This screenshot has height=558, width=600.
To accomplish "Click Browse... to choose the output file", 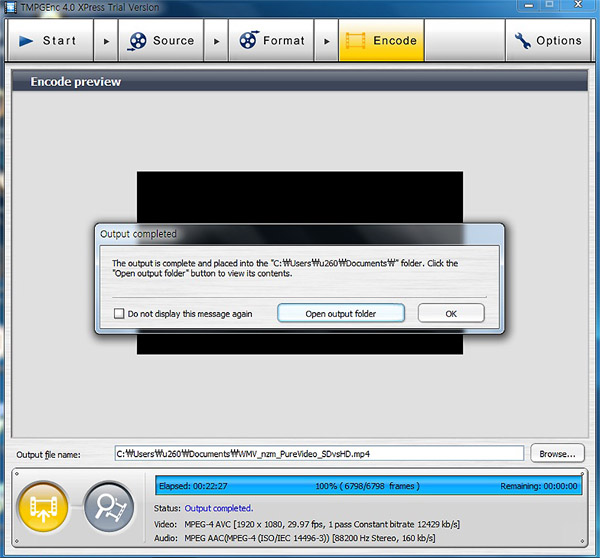I will [557, 454].
